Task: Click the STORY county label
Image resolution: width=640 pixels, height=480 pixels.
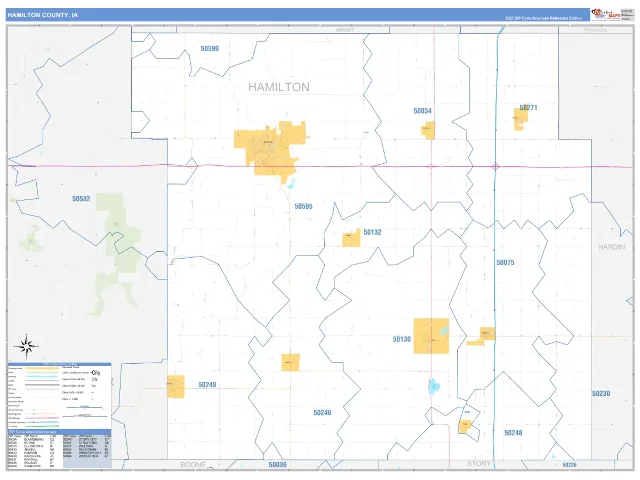Action: pyautogui.click(x=479, y=464)
